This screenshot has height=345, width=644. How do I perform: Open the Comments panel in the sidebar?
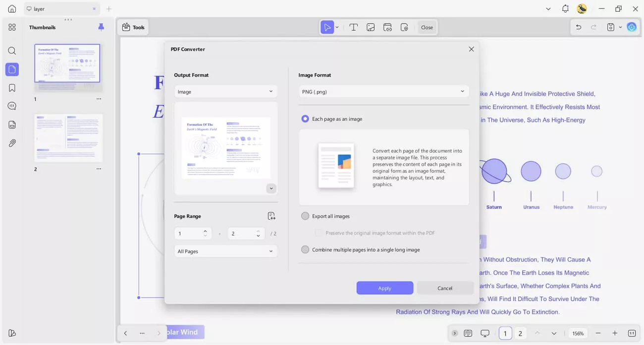coord(12,105)
